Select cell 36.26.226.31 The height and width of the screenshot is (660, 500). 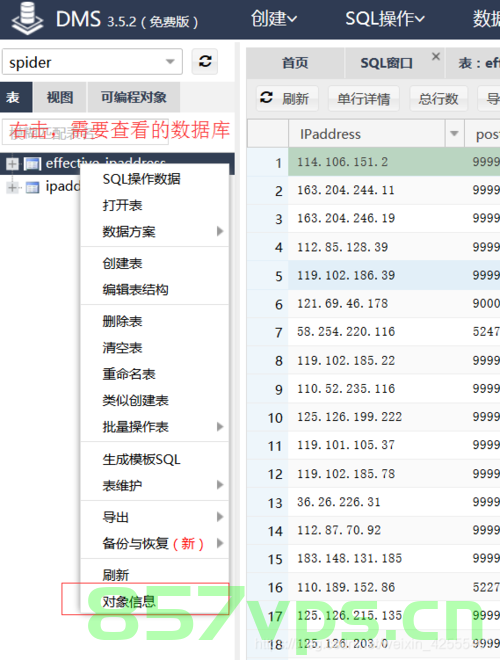[x=376, y=502]
